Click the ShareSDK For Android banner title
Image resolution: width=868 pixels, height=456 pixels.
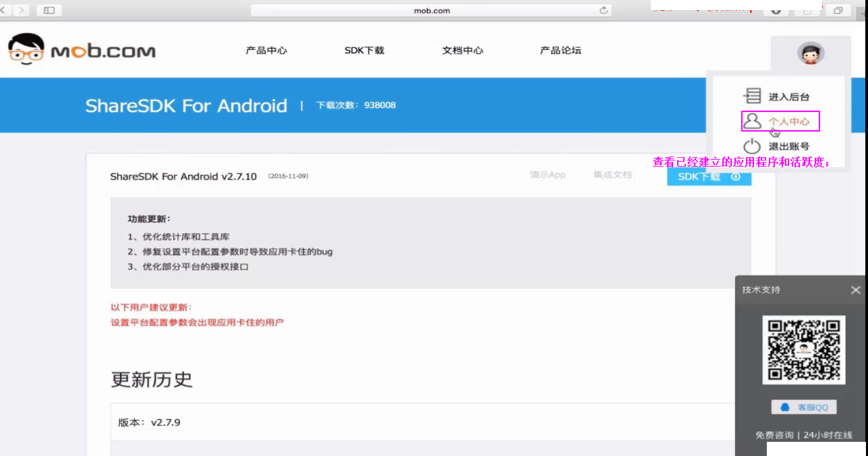point(186,106)
